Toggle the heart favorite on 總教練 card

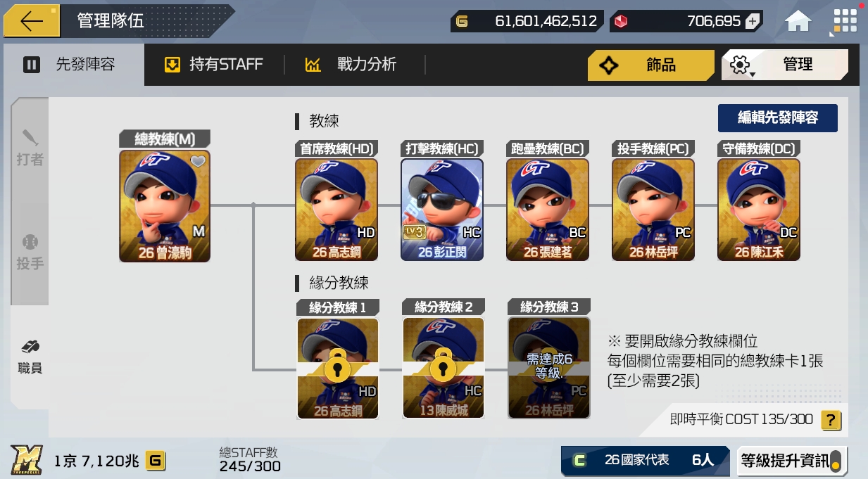(199, 162)
